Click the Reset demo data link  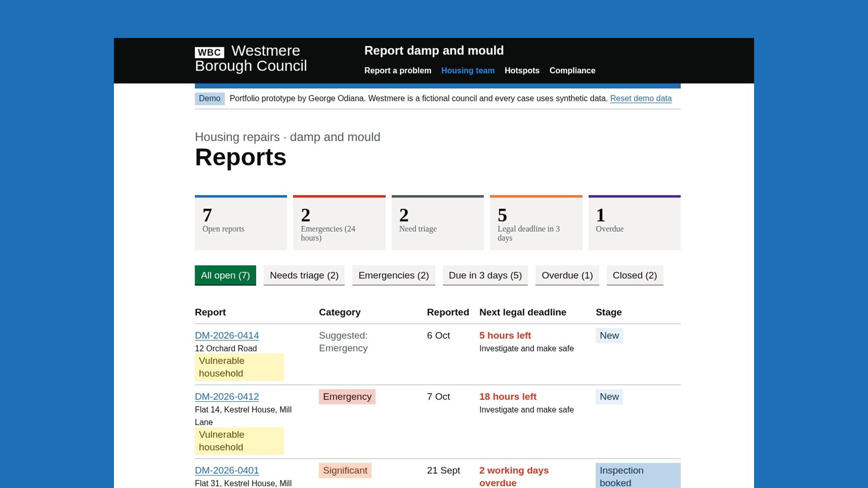[641, 98]
